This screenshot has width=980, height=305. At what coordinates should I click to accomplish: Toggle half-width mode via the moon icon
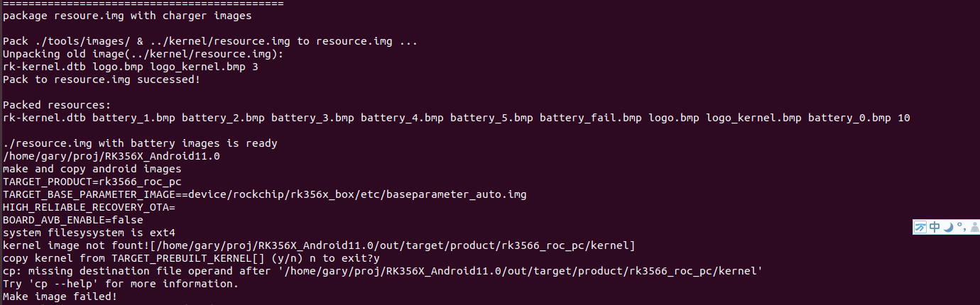948,227
